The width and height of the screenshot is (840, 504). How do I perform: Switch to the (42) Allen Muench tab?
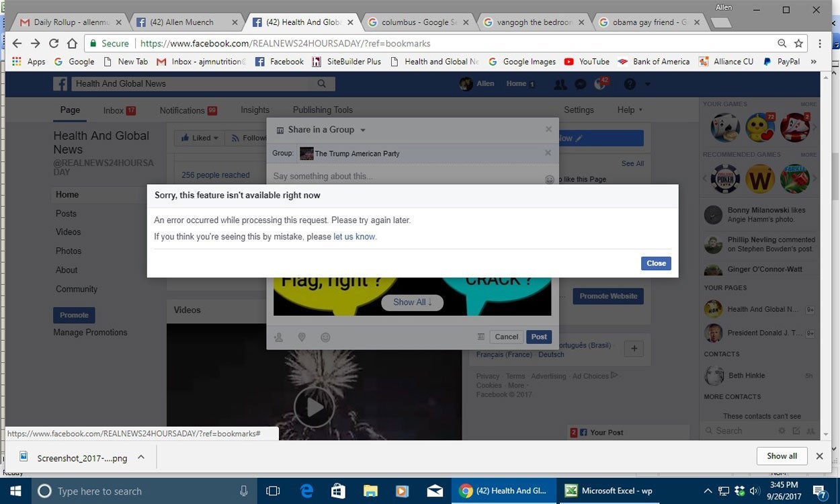(x=186, y=22)
